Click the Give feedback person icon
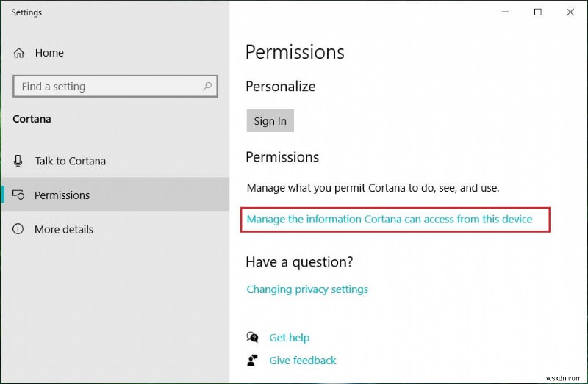 coord(252,360)
